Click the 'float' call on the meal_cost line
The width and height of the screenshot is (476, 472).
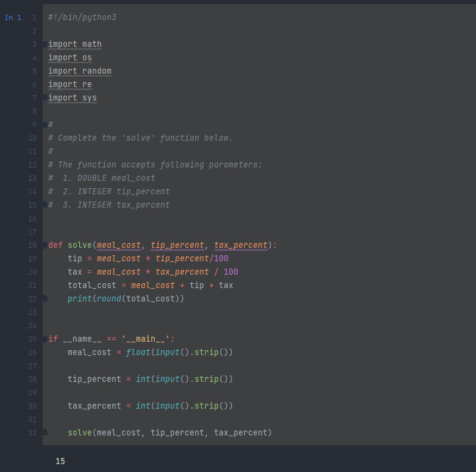pos(138,352)
